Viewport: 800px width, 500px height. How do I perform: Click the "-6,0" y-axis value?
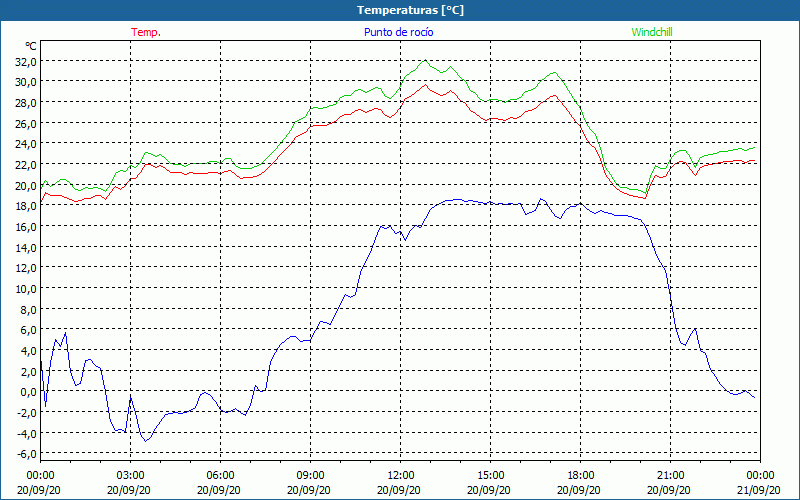coord(27,455)
